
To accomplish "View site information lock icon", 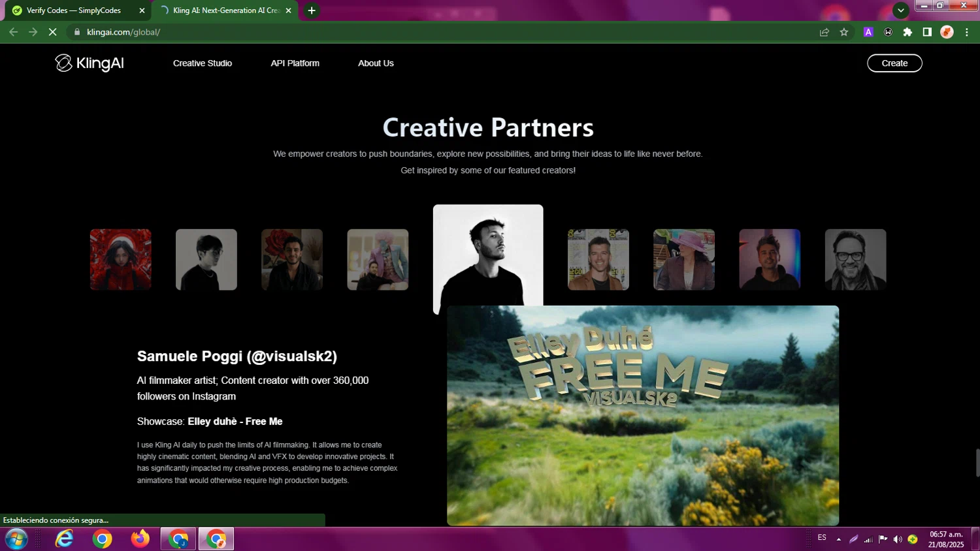I will 77,32.
